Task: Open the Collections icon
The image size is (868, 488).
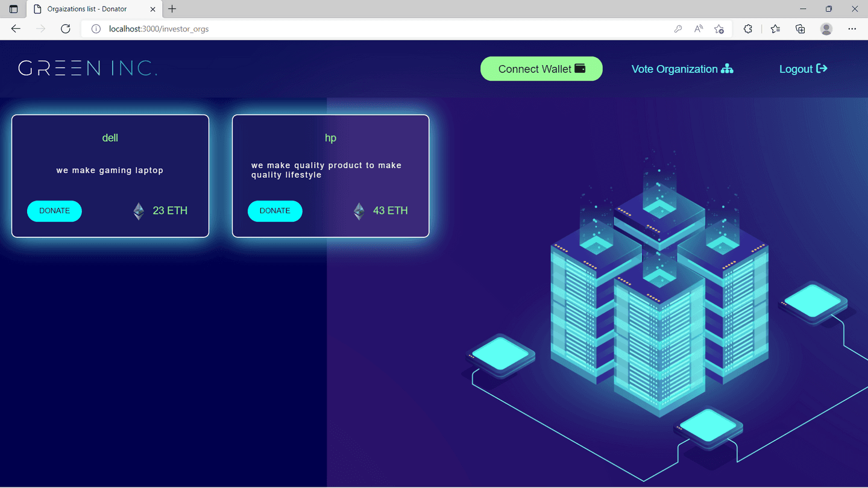Action: pyautogui.click(x=800, y=28)
